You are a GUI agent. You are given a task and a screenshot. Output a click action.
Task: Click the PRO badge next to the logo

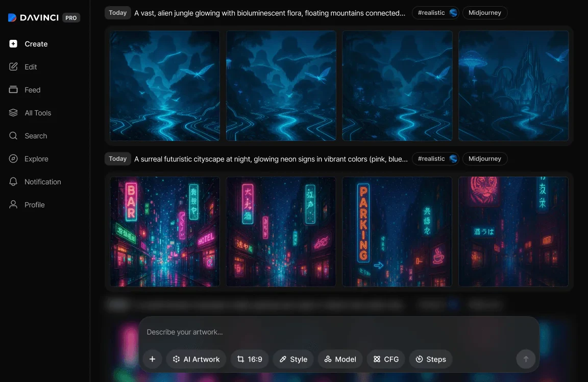tap(71, 17)
